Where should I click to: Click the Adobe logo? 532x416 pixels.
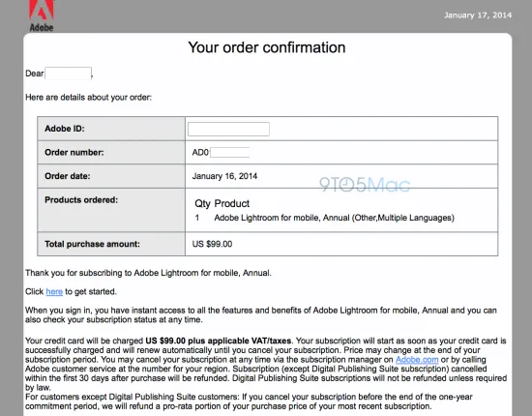(42, 15)
